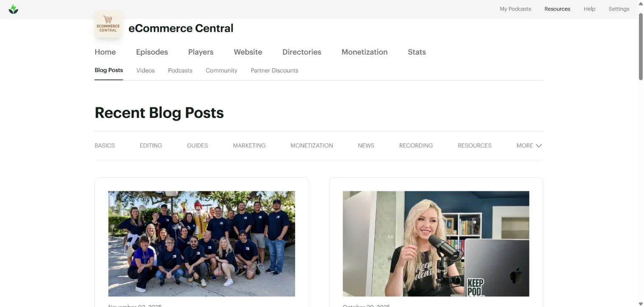Select the Videos sub-tab
This screenshot has height=307, width=644.
point(145,70)
